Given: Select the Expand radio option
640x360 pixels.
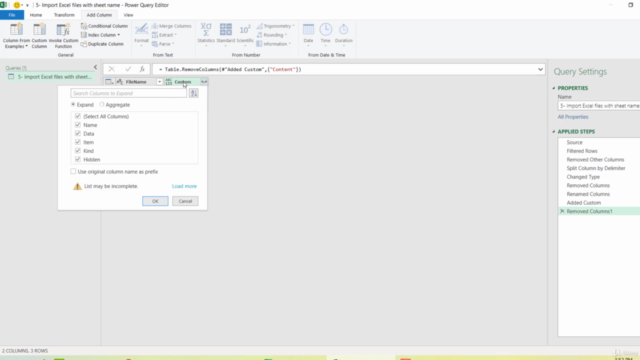Looking at the screenshot, I should click(73, 105).
